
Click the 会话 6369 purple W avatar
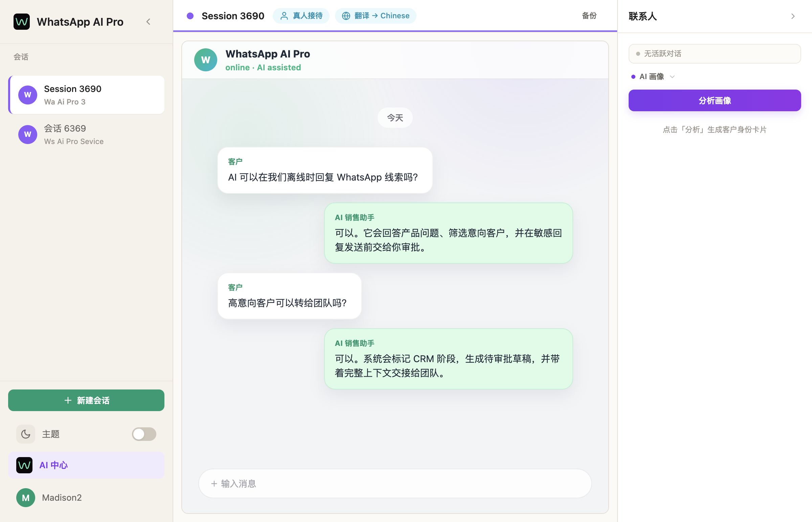[x=28, y=135]
